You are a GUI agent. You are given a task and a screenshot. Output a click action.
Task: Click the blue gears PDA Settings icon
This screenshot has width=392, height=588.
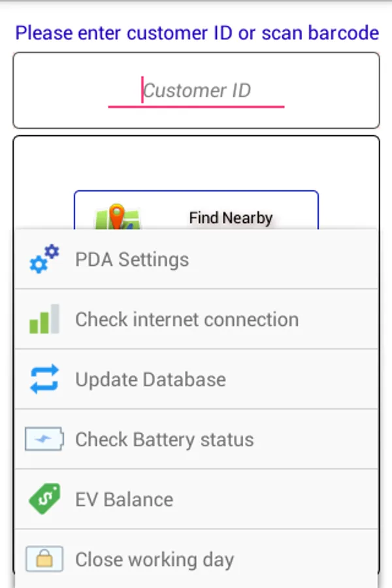point(44,259)
